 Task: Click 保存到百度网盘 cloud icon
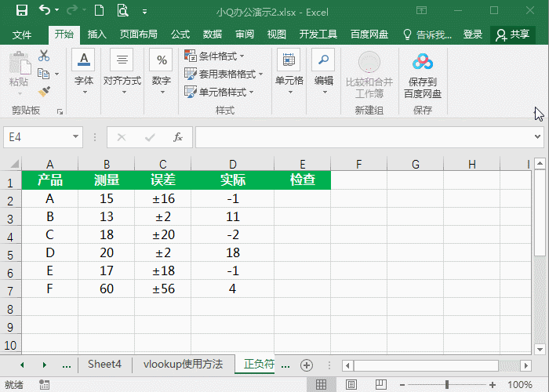(423, 61)
